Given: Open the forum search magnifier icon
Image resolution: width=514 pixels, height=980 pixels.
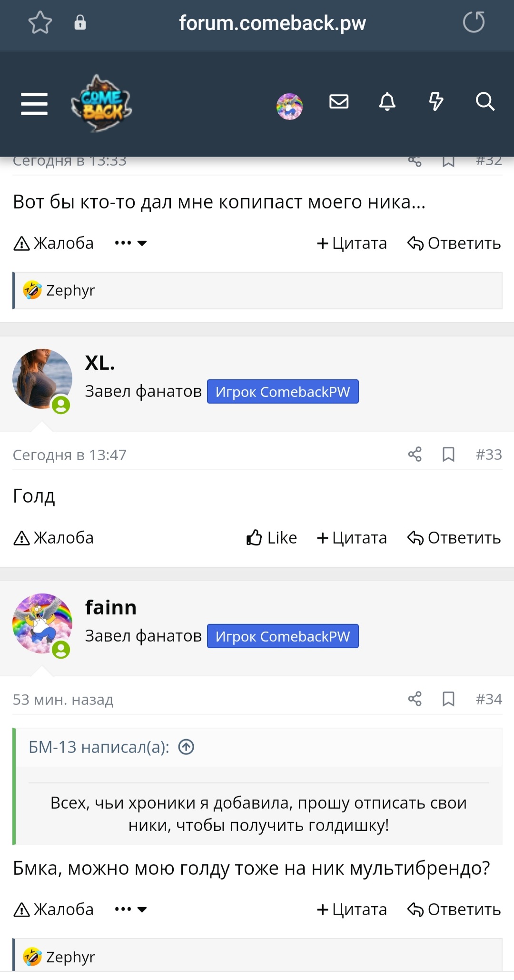Looking at the screenshot, I should pyautogui.click(x=485, y=101).
